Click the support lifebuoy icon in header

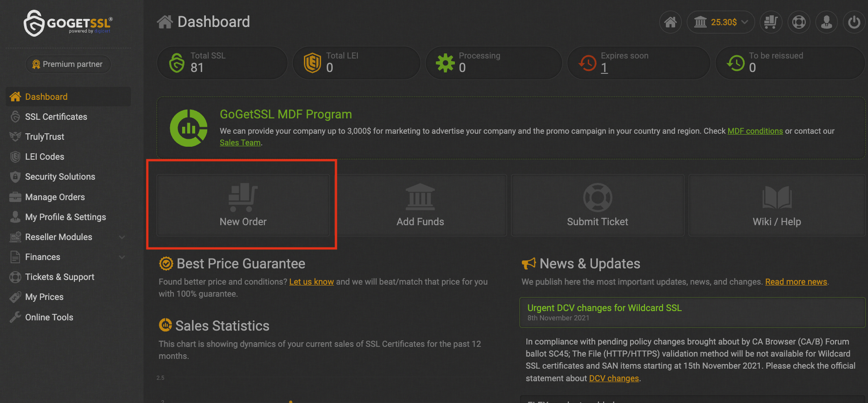tap(799, 22)
